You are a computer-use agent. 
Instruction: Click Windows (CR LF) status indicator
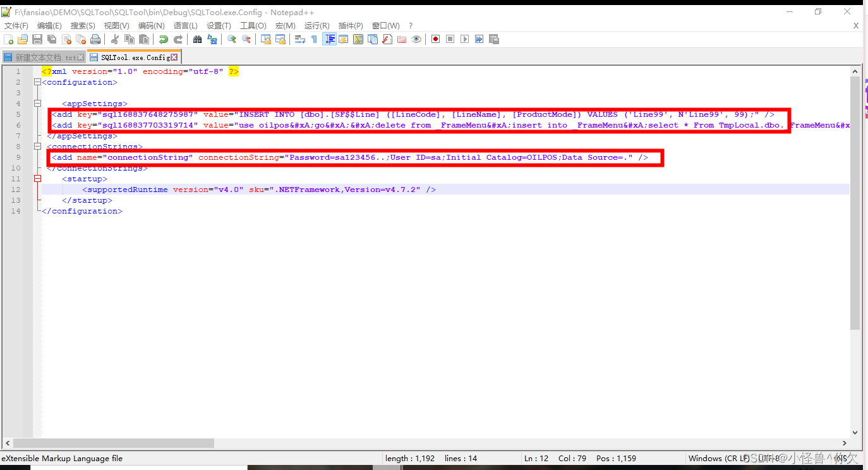(x=718, y=458)
